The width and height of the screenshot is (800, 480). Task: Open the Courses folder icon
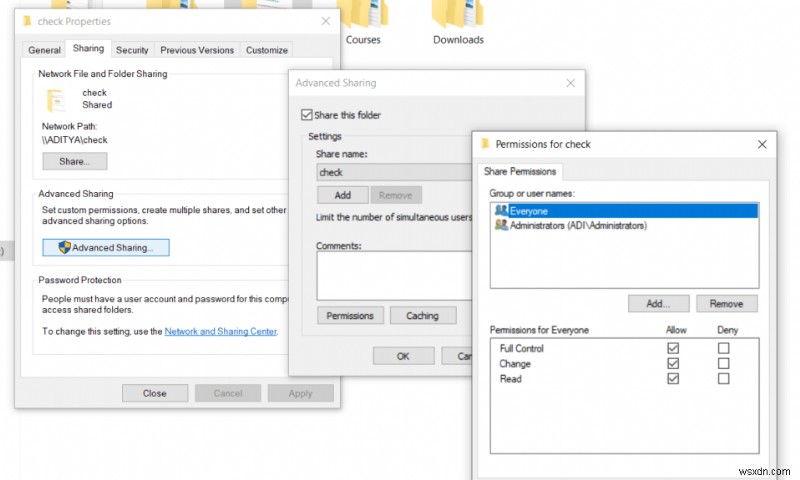pos(362,14)
